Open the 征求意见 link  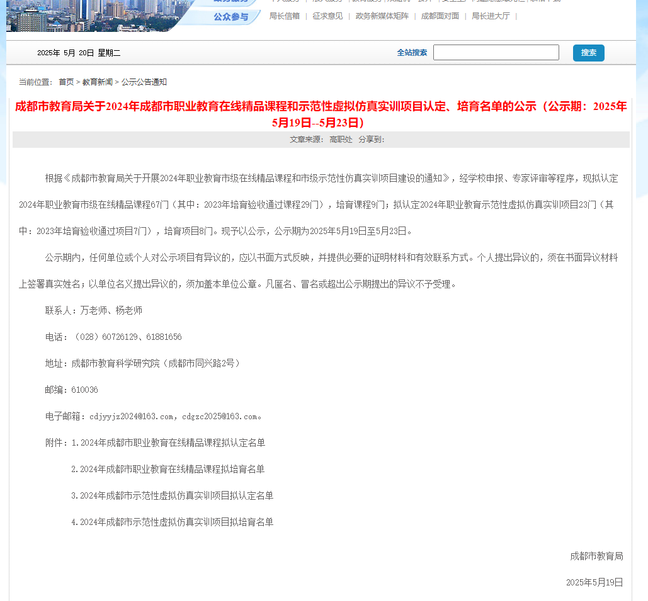(x=328, y=16)
